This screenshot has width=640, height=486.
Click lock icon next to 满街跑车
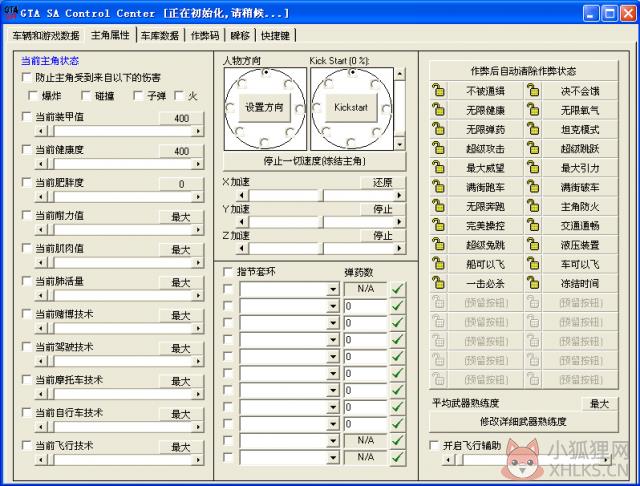439,187
